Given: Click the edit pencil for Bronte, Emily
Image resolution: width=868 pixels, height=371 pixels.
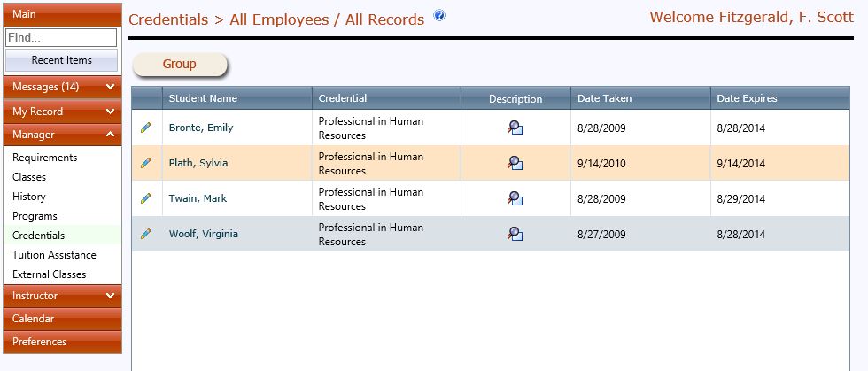Looking at the screenshot, I should pos(146,128).
